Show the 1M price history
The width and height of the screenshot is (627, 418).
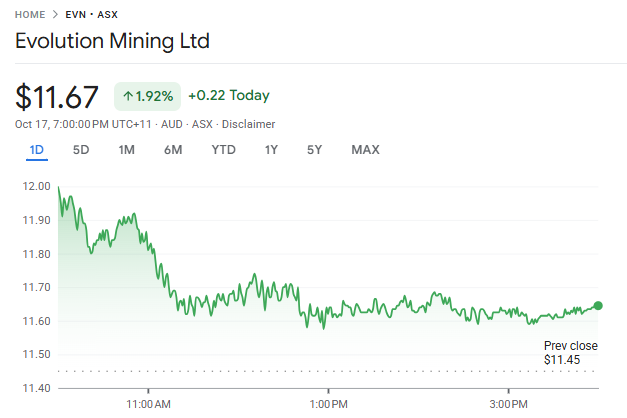(126, 150)
